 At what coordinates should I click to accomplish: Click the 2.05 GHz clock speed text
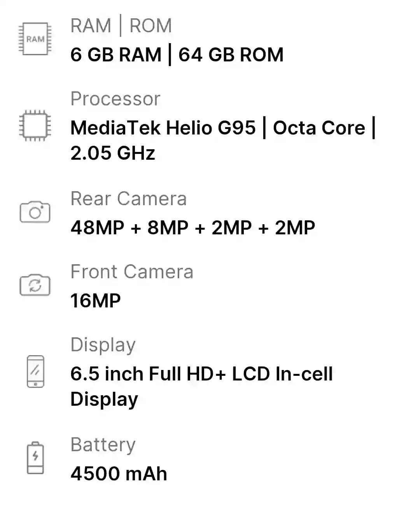(x=113, y=153)
